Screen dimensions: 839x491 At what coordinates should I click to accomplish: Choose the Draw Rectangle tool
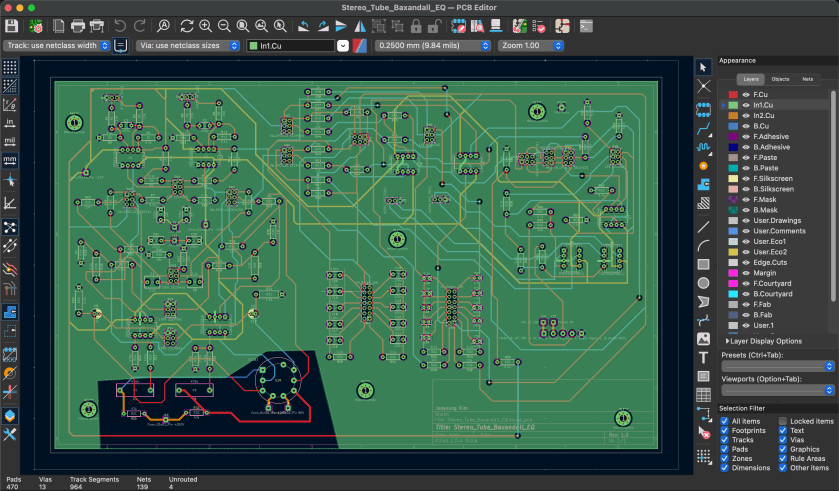pos(703,264)
